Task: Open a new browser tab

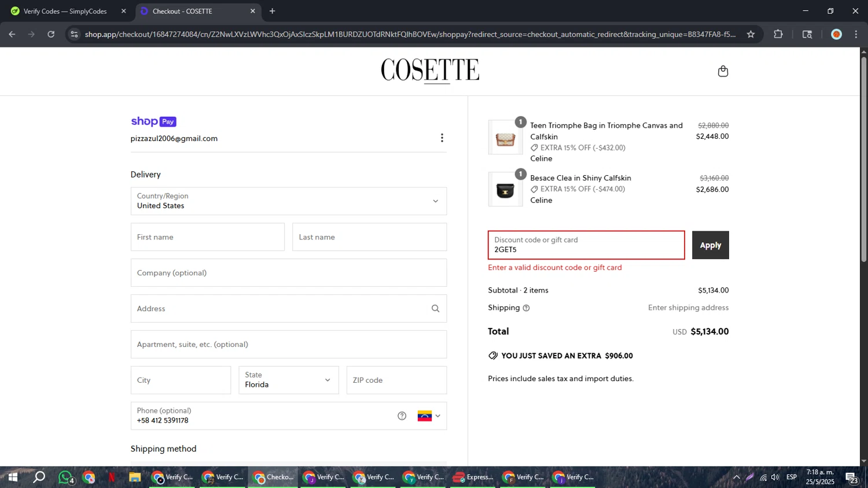Action: tap(272, 11)
